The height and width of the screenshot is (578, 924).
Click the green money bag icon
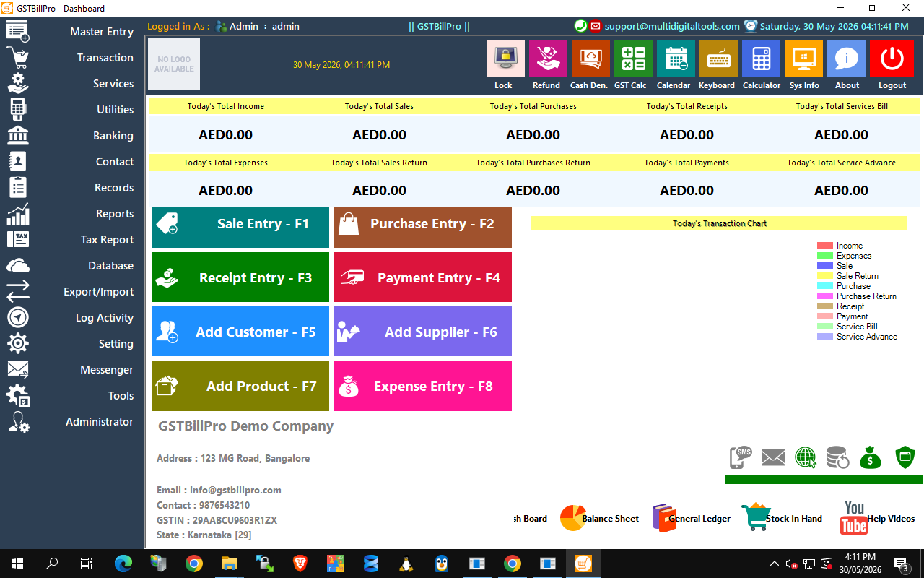871,457
